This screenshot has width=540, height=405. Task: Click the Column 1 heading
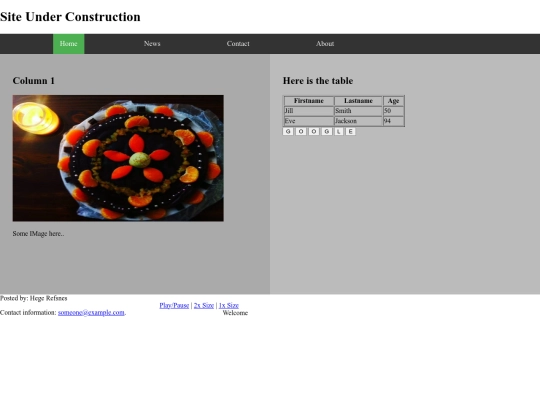[x=34, y=81]
